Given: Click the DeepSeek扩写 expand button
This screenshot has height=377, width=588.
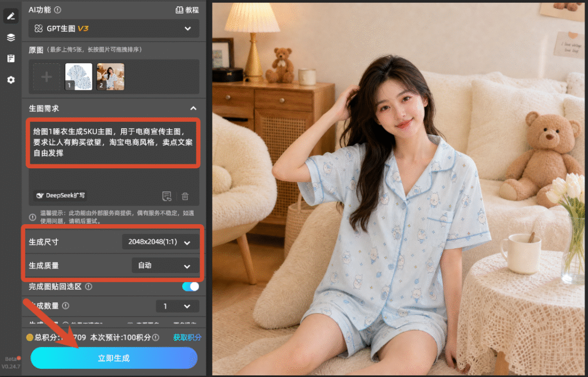Looking at the screenshot, I should [x=60, y=195].
